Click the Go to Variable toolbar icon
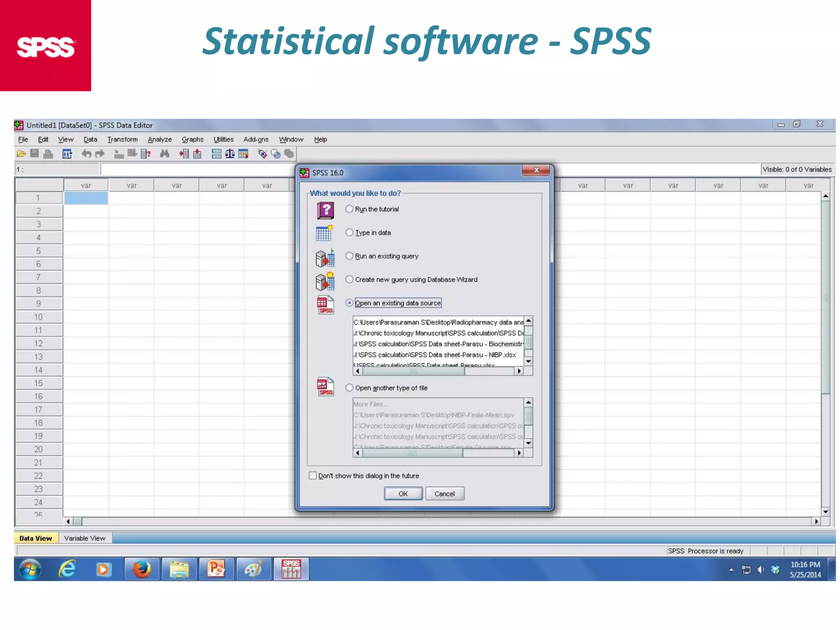Viewport: 840px width, 630px height. pos(132,154)
